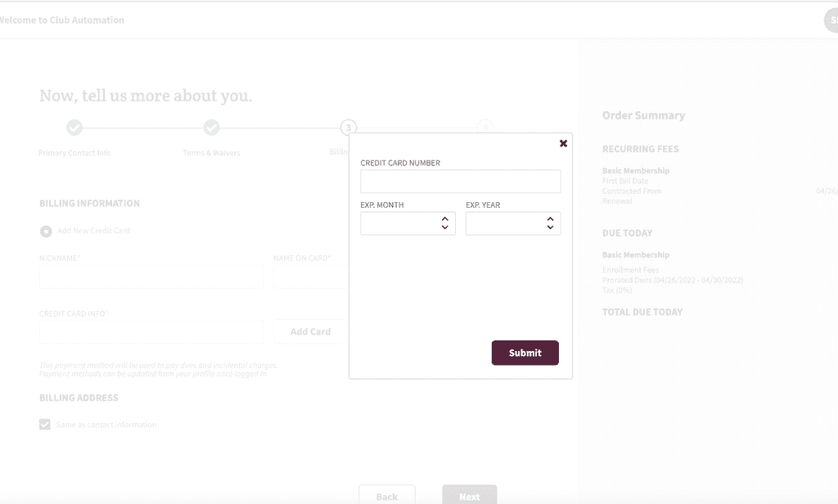Click the BILLING ADDRESS heading
This screenshot has height=504, width=838.
(79, 398)
